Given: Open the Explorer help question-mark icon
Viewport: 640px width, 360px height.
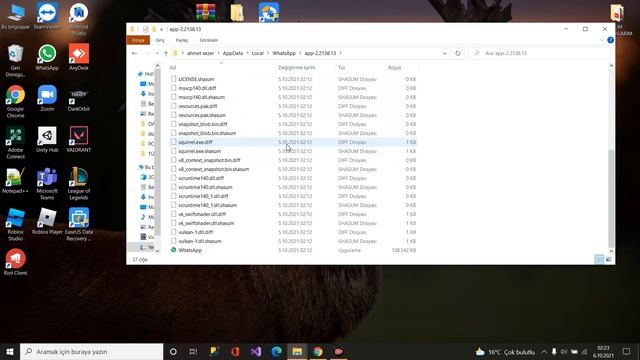Looking at the screenshot, I should click(610, 40).
